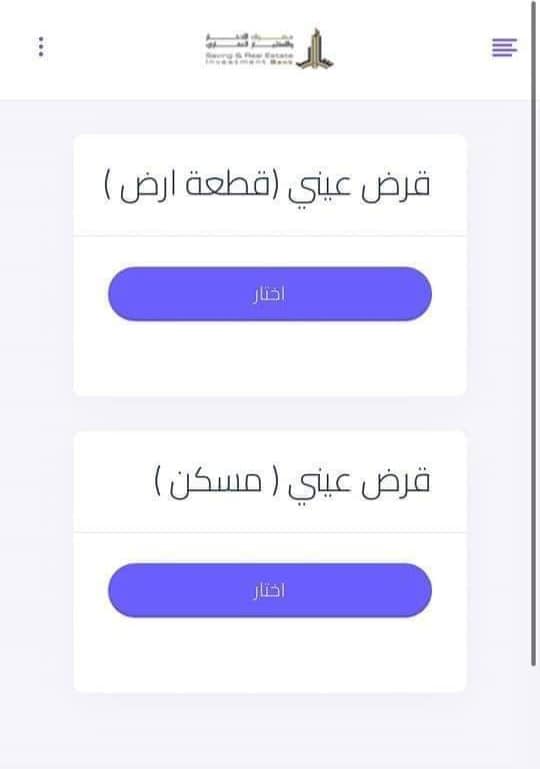Image resolution: width=540 pixels, height=769 pixels.
Task: Click اختار under قطعة ارض loan
Action: (x=270, y=294)
